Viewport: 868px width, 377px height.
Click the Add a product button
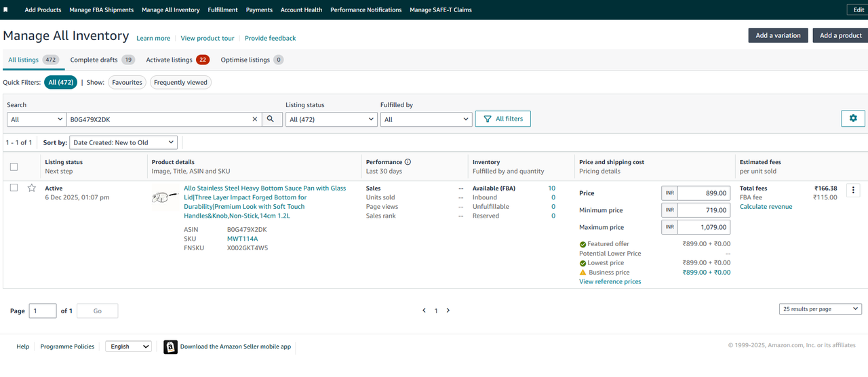[x=840, y=35]
